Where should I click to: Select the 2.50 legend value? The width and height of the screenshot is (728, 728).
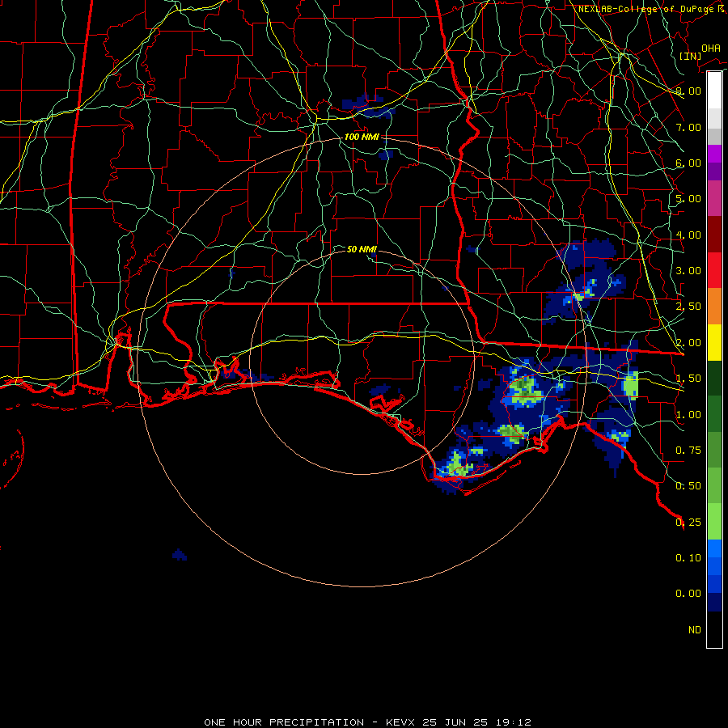click(x=688, y=307)
